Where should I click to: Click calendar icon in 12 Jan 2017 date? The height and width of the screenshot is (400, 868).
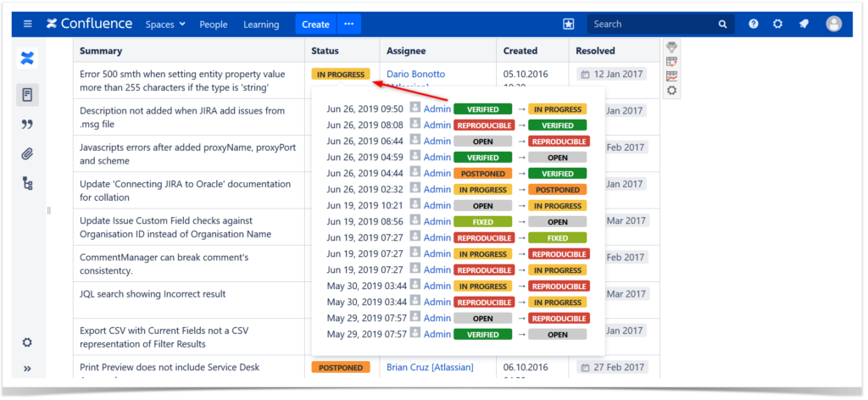pos(585,75)
